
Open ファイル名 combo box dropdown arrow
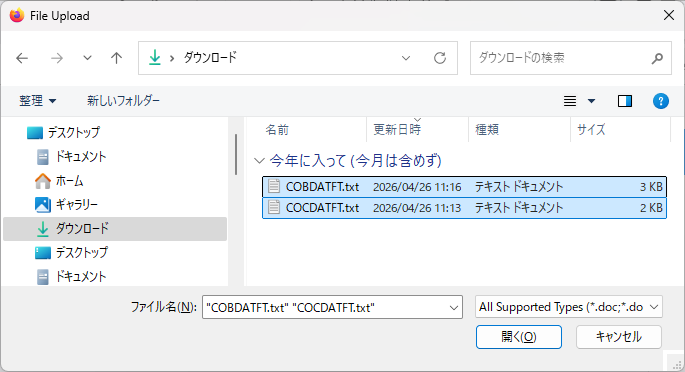(454, 307)
